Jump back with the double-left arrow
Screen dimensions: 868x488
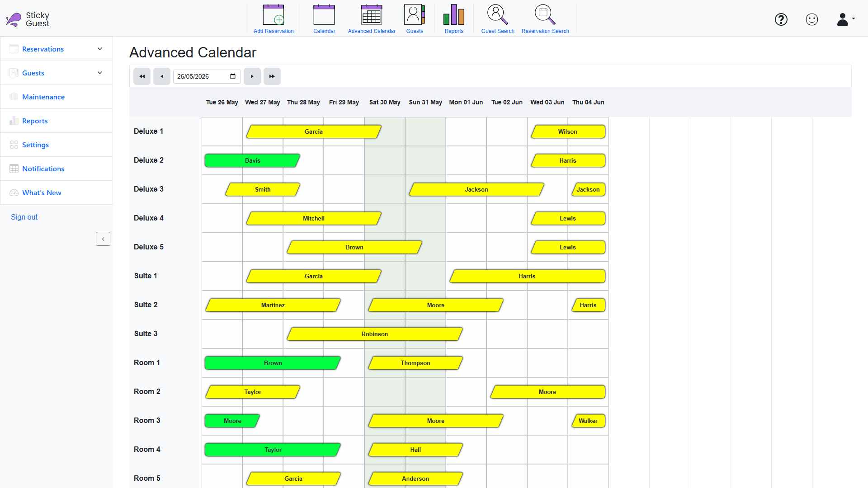[142, 76]
